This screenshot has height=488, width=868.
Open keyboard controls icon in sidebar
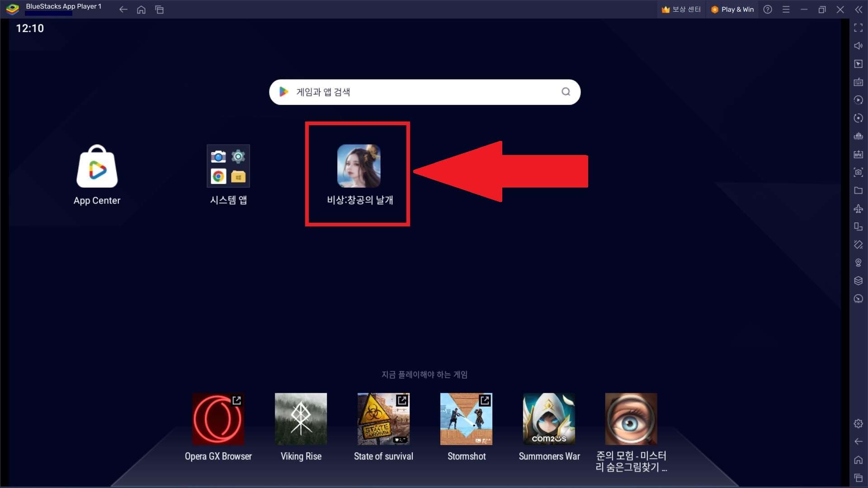[859, 82]
